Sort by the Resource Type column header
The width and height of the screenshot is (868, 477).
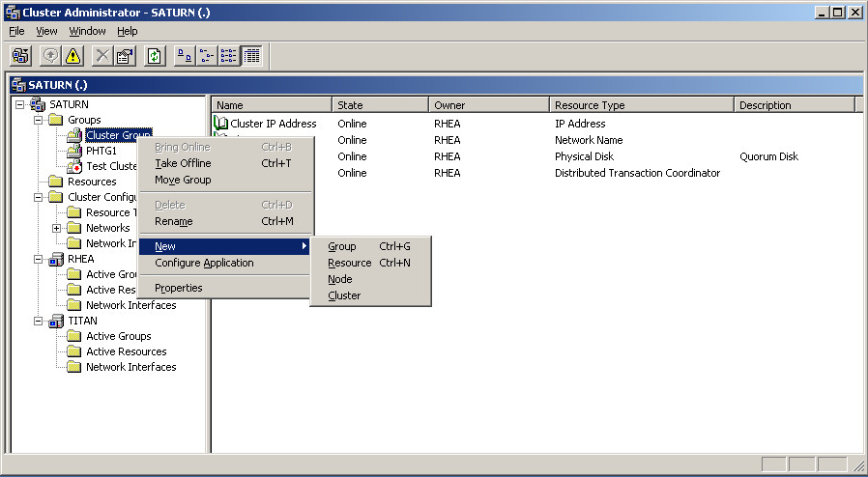(642, 105)
